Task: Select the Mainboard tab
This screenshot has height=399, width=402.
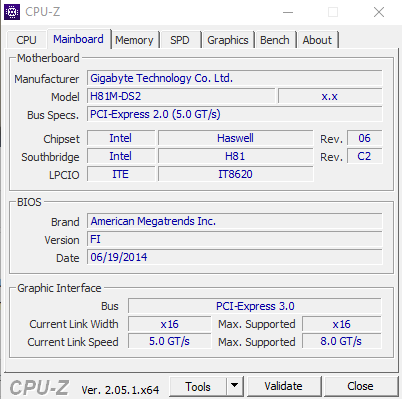Action: point(78,39)
